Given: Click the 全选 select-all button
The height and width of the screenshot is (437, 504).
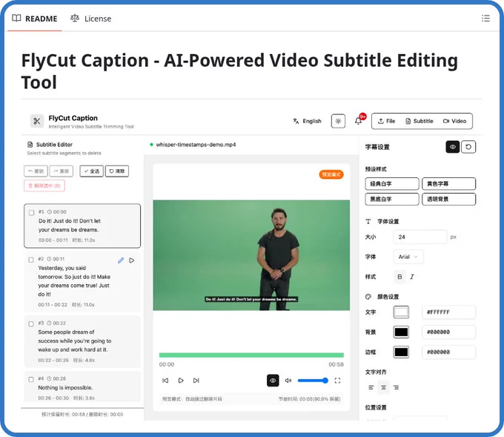Looking at the screenshot, I should 92,171.
